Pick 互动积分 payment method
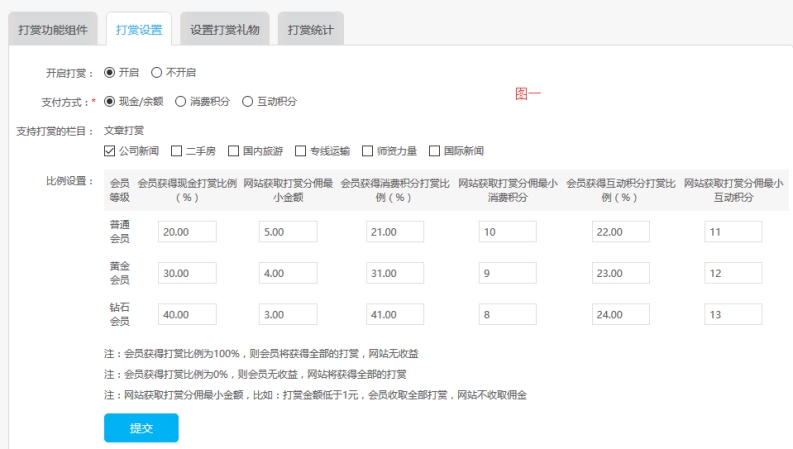This screenshot has height=449, width=793. [x=248, y=101]
